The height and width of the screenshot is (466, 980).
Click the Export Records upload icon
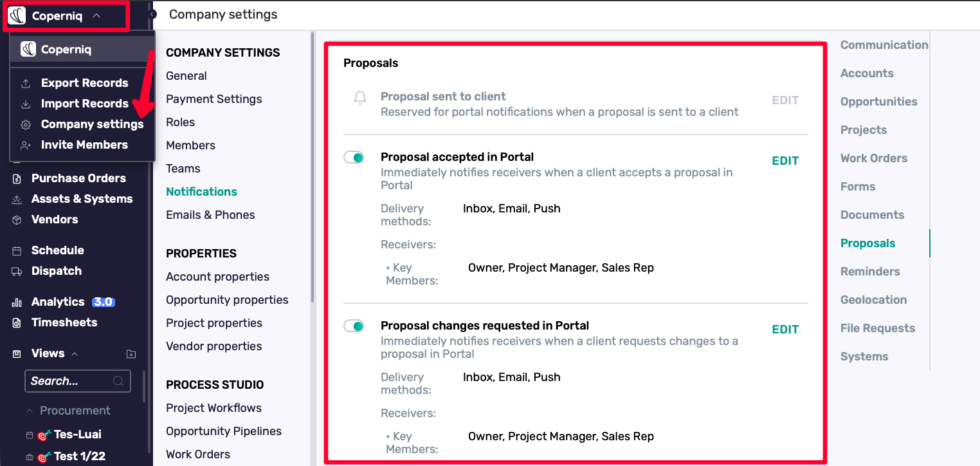click(x=26, y=84)
